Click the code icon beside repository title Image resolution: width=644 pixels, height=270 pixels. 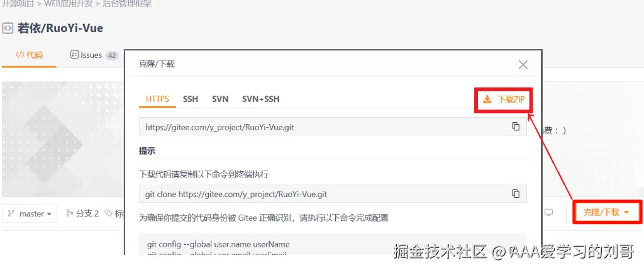pyautogui.click(x=8, y=28)
